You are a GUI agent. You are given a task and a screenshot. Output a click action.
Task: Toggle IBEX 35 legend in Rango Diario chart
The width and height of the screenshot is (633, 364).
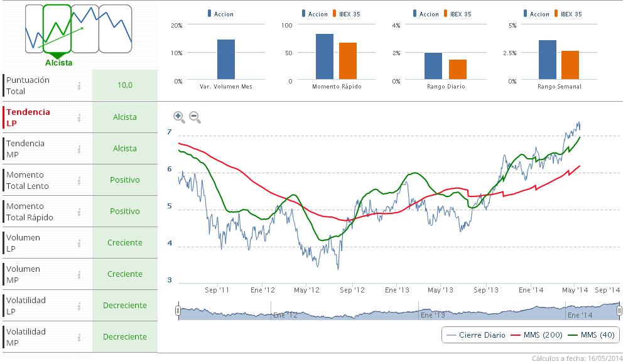pyautogui.click(x=457, y=14)
